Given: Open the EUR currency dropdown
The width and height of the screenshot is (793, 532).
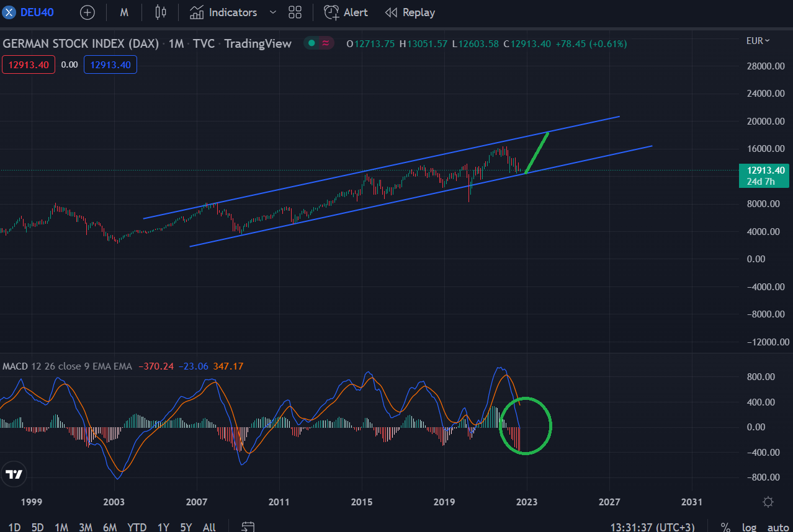Looking at the screenshot, I should [758, 41].
